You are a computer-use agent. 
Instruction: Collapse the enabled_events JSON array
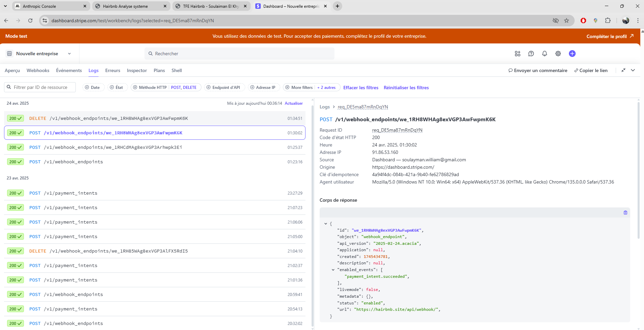333,270
